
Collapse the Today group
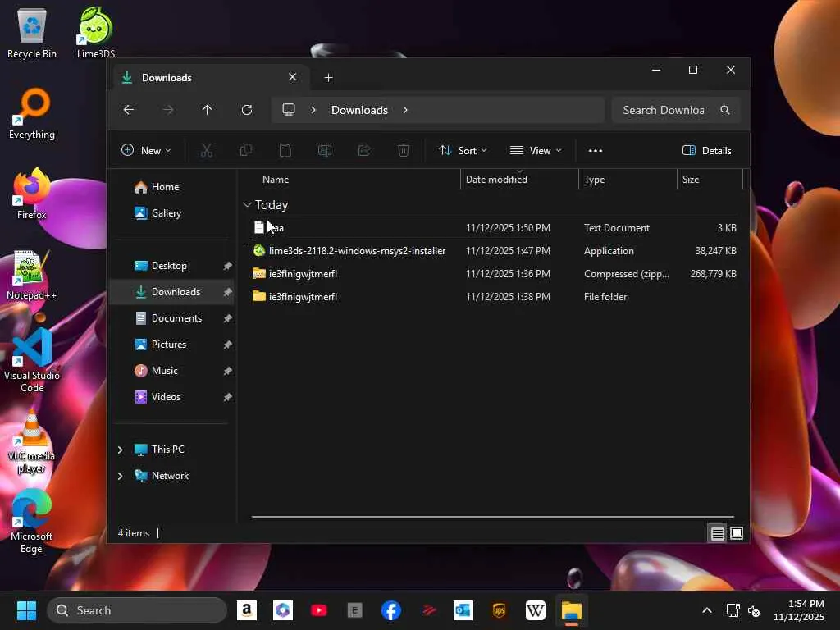pyautogui.click(x=247, y=204)
